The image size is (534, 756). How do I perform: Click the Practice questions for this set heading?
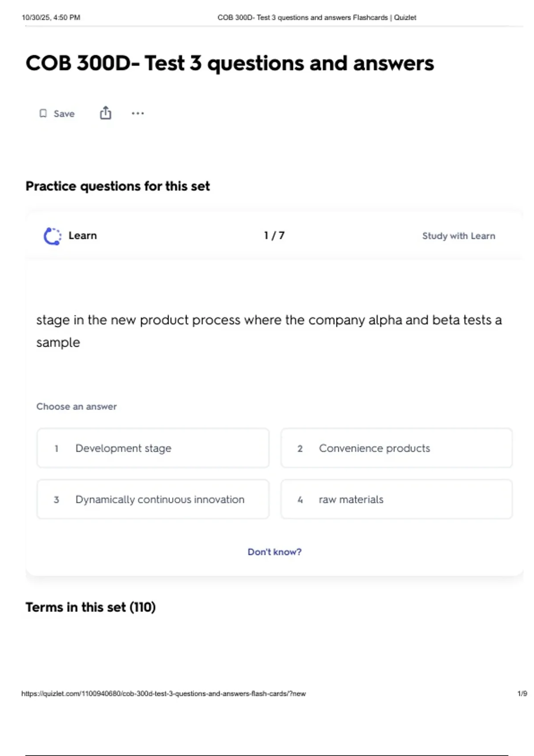point(117,186)
